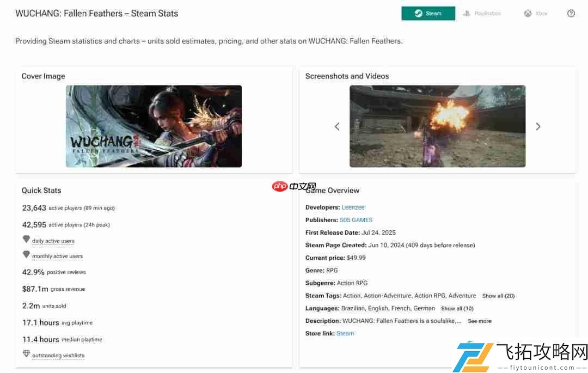The width and height of the screenshot is (588, 373).
Task: Click the diamond icon beside daily active users
Action: (x=26, y=239)
